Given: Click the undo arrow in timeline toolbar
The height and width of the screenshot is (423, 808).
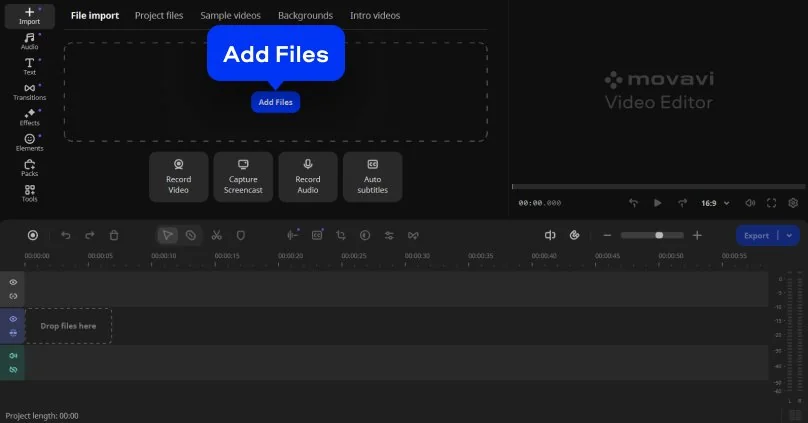Looking at the screenshot, I should 66,235.
